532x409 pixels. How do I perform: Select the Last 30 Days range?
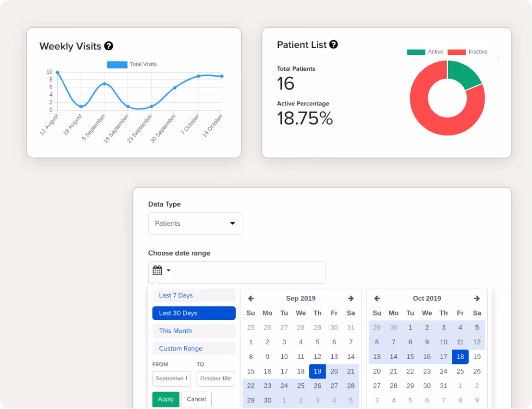pos(194,313)
